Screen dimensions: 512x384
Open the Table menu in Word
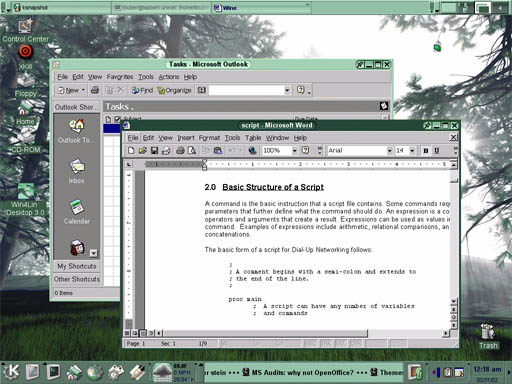[x=253, y=138]
